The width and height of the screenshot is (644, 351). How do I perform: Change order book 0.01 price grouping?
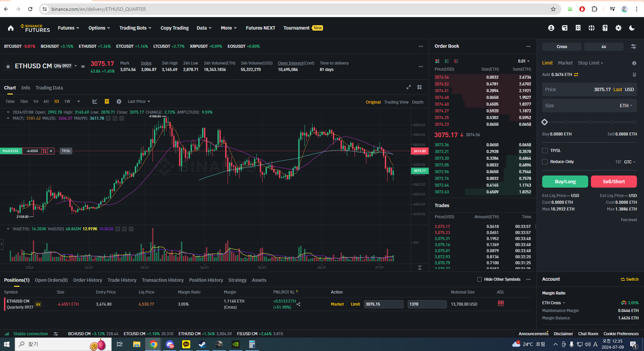coord(524,61)
